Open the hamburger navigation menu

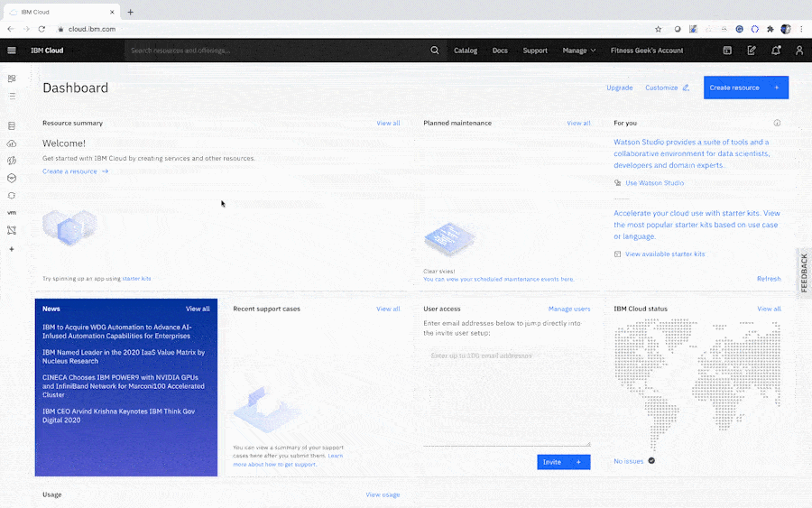click(x=12, y=51)
